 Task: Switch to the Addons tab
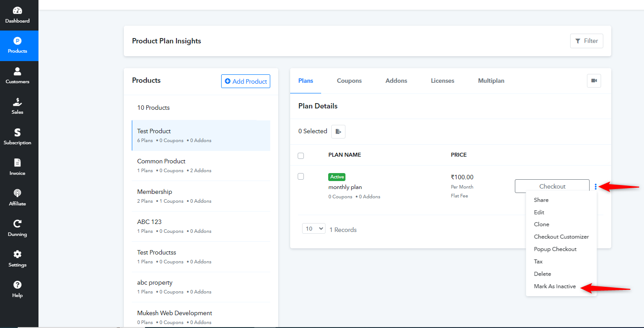point(396,81)
